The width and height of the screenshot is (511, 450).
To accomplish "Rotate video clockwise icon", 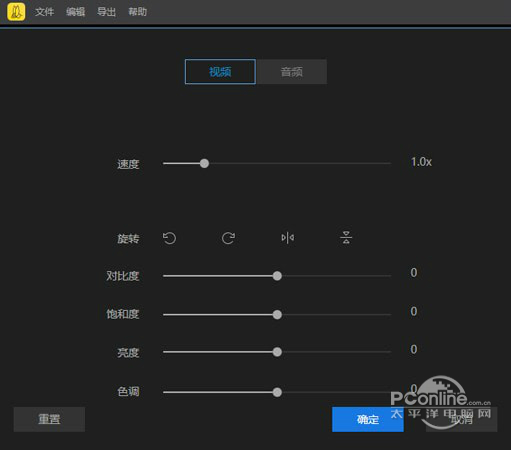I will click(228, 238).
